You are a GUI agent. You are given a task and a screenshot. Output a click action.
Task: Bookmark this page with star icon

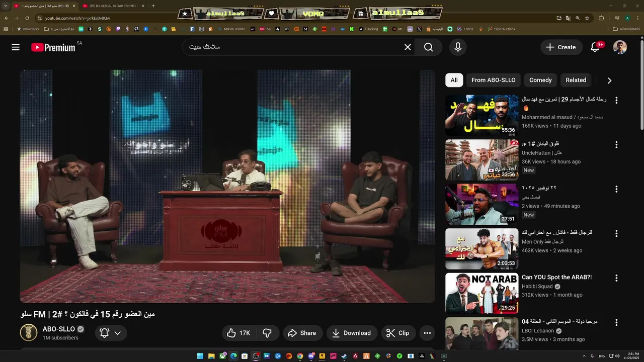[587, 18]
